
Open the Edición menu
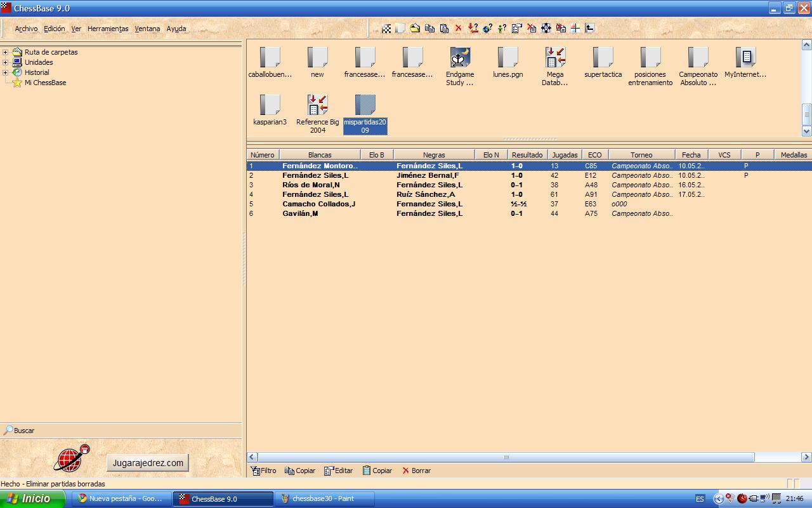pyautogui.click(x=55, y=29)
